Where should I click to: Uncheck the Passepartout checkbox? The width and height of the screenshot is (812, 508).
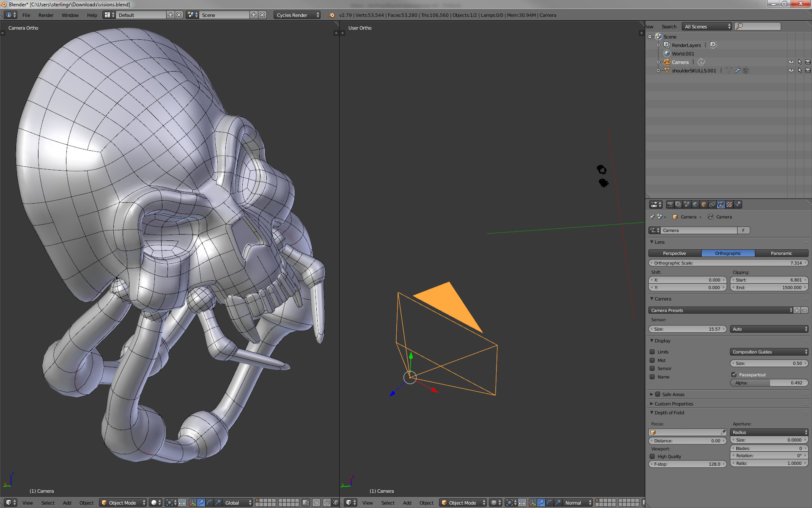[x=734, y=375]
